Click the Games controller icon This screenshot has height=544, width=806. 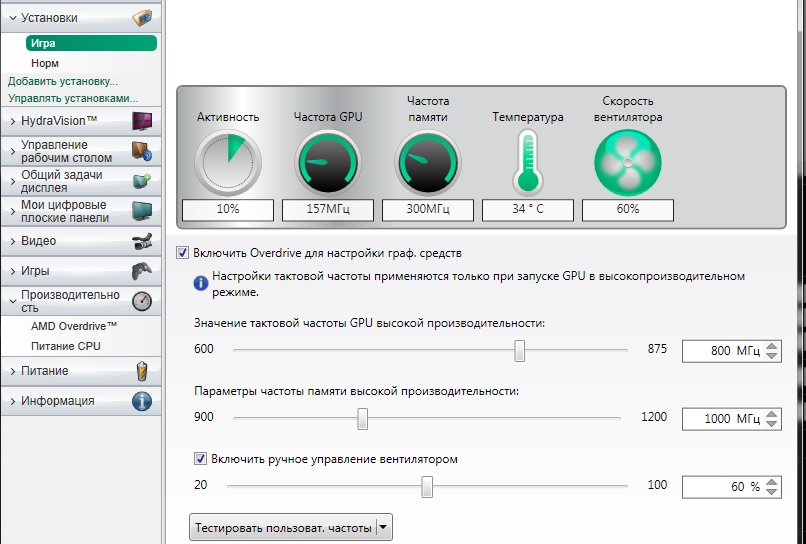(x=142, y=271)
